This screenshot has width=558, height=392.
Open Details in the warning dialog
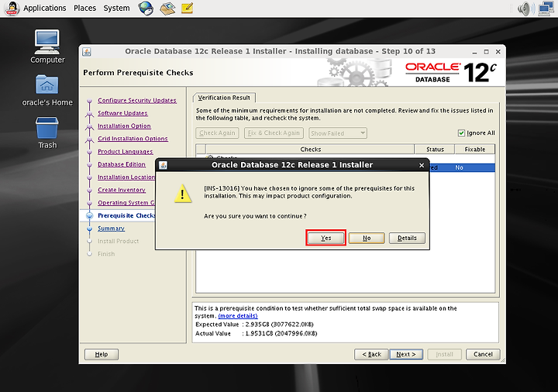[407, 238]
